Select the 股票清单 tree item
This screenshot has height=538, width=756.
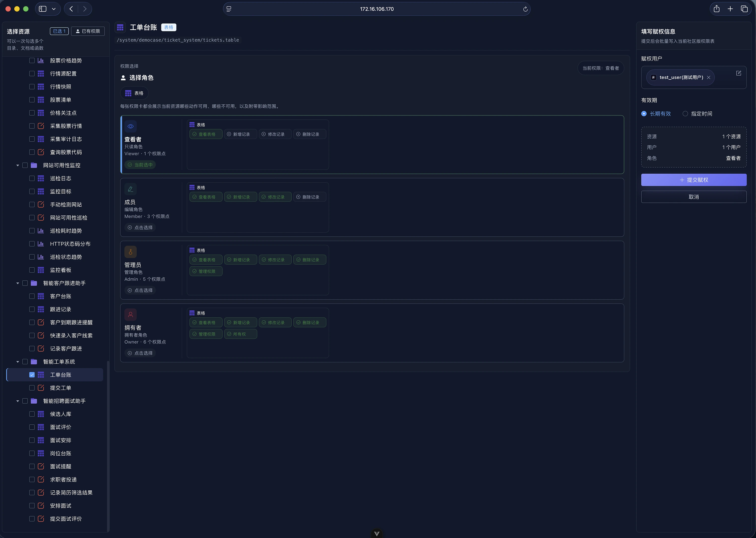coord(60,100)
